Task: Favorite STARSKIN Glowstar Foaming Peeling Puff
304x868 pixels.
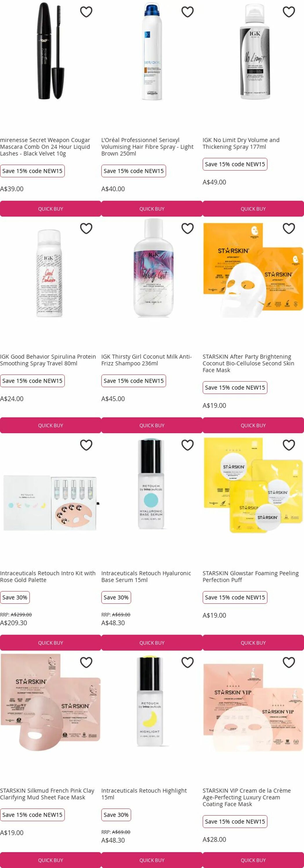Action: [x=288, y=445]
